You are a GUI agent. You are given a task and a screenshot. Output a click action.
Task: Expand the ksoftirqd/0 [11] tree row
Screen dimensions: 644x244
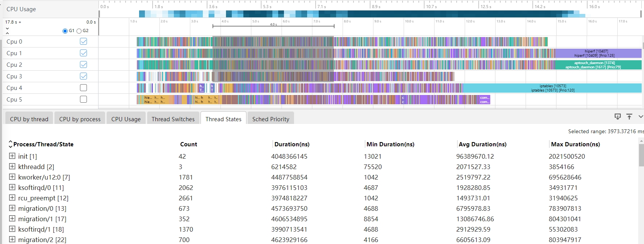[x=12, y=187]
